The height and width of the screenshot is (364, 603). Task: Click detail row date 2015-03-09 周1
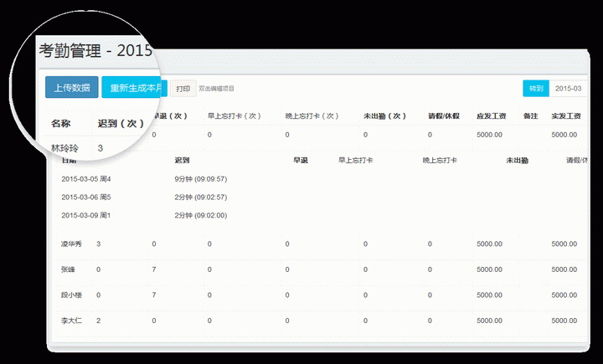(x=86, y=215)
